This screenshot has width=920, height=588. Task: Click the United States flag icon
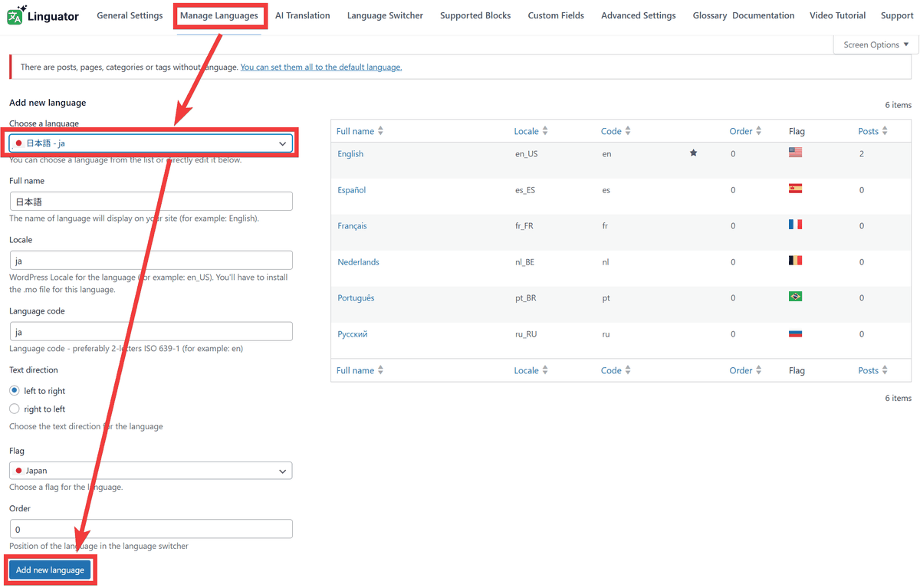[x=795, y=153]
